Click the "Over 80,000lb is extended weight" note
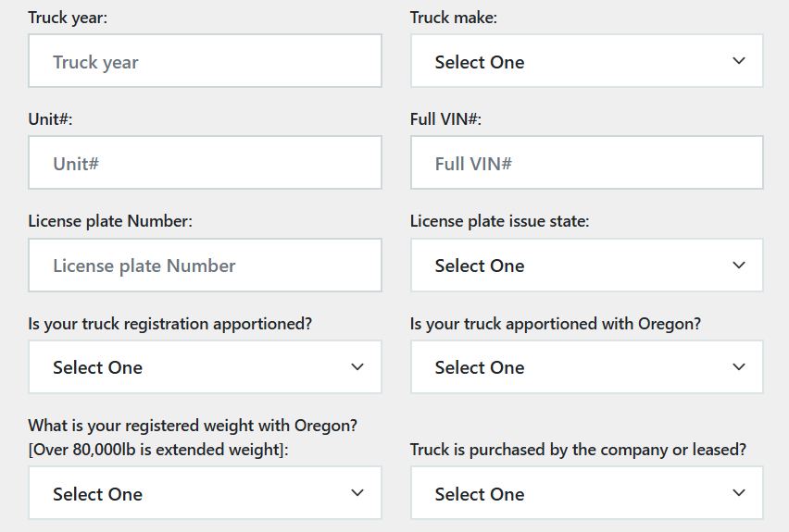 coord(156,450)
